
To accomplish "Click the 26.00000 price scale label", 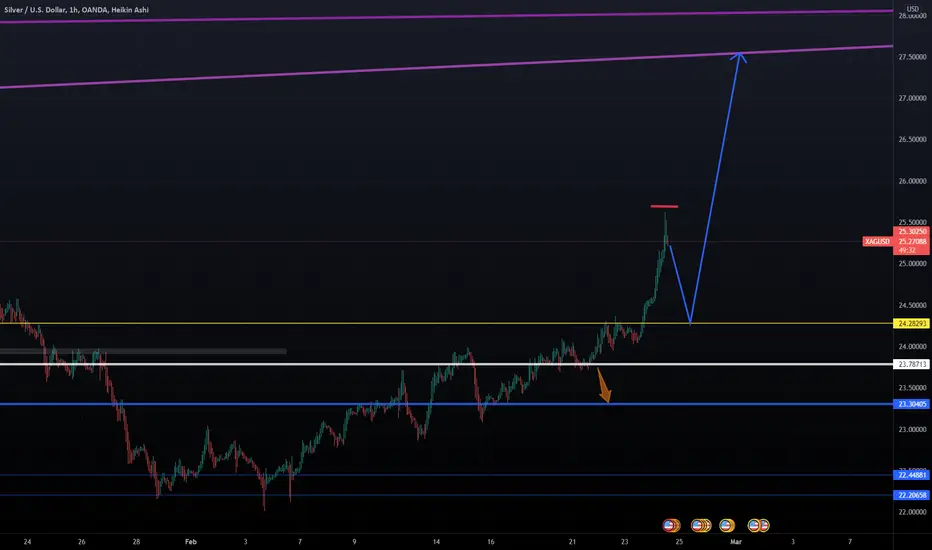I will point(912,181).
